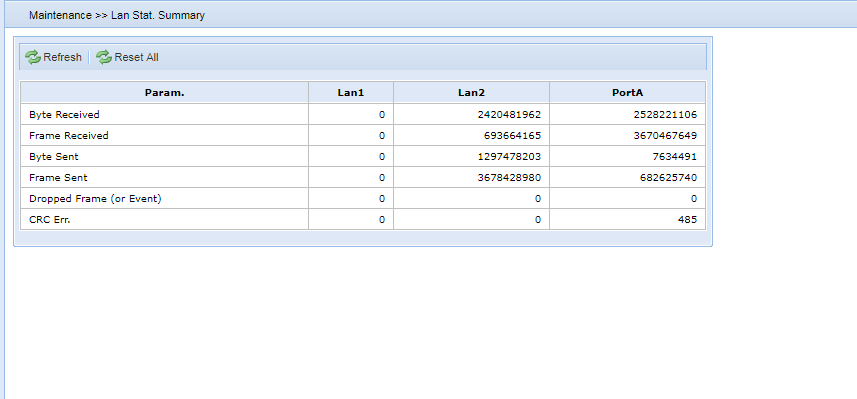Select the Lan2 column header

[x=471, y=92]
